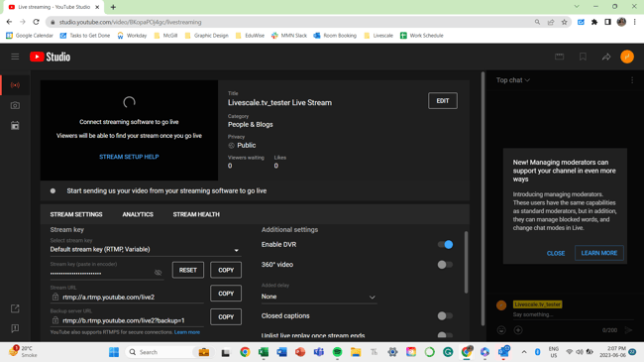Viewport: 644px width, 362px height.
Task: Select the Stream icon in left sidebar
Action: (15, 85)
